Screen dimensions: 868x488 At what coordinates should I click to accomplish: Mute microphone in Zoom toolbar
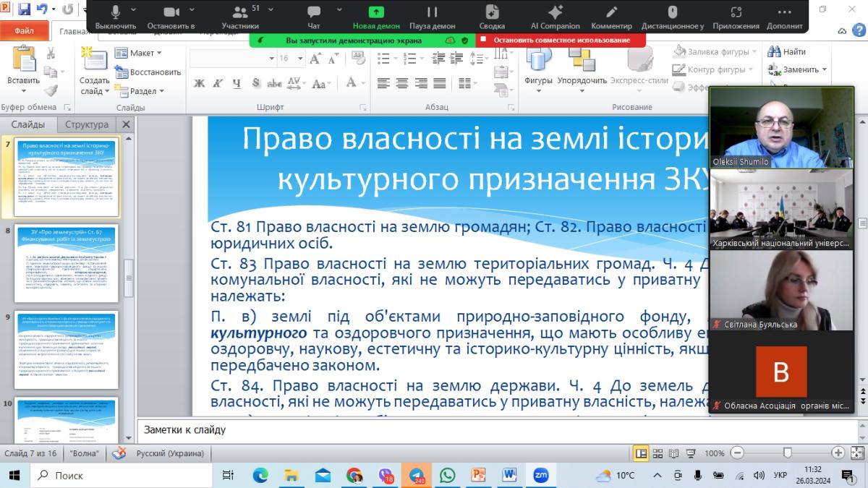pos(116,13)
